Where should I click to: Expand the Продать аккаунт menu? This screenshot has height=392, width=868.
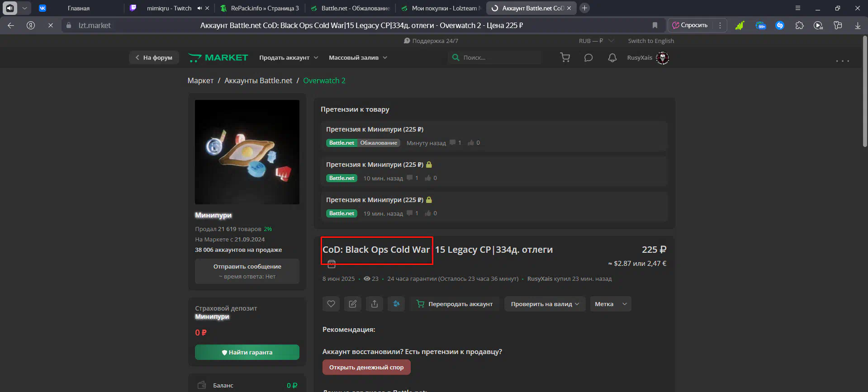pos(289,57)
